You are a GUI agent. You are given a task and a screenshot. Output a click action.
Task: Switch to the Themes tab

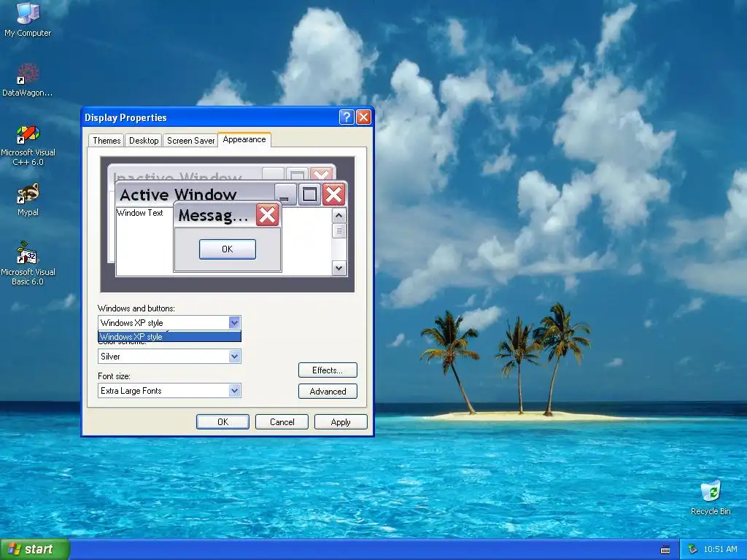click(107, 141)
